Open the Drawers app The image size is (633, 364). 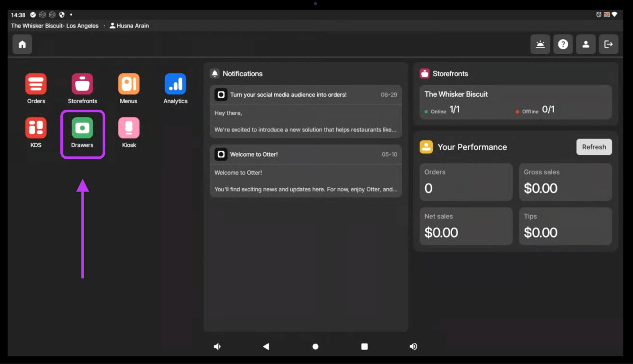point(82,129)
